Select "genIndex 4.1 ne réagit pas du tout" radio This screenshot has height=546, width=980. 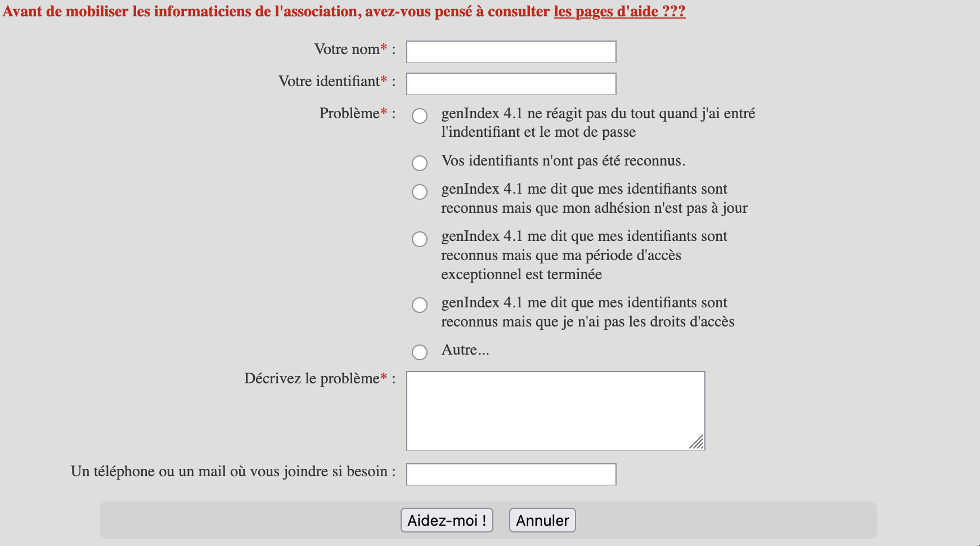click(x=420, y=116)
